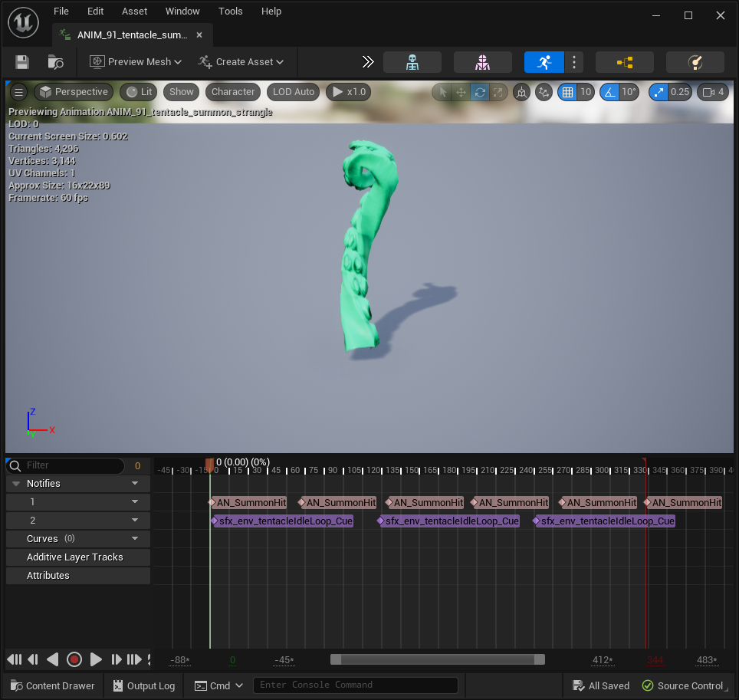Viewport: 739px width, 700px height.
Task: Play the animation forward
Action: (x=96, y=659)
